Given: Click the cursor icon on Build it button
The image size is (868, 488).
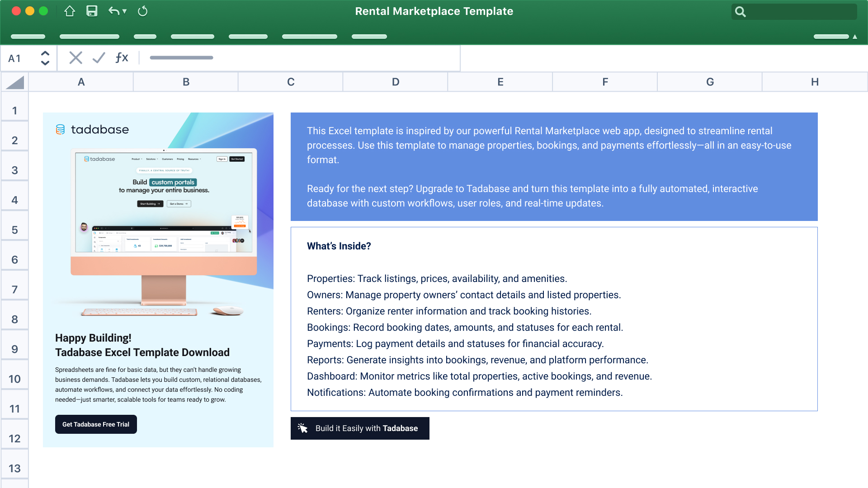Looking at the screenshot, I should pos(303,428).
